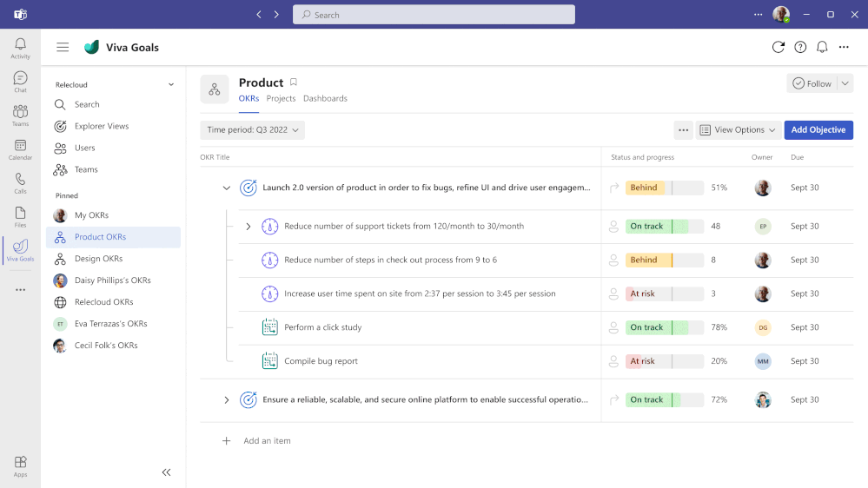Open Teams icon in left rail
Screen dimensions: 868x488
click(x=20, y=115)
